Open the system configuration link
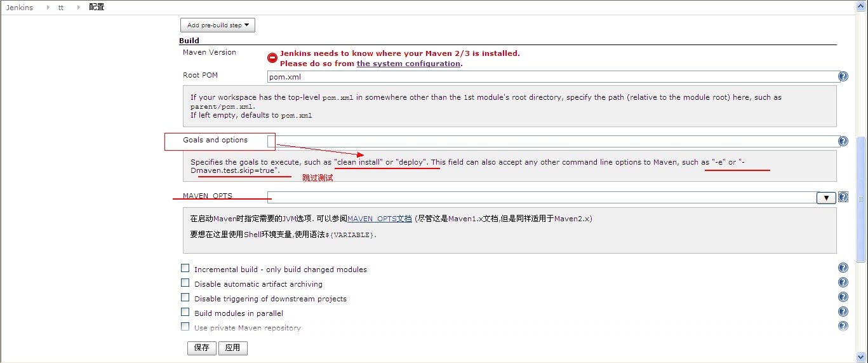Image resolution: width=868 pixels, height=363 pixels. 408,64
